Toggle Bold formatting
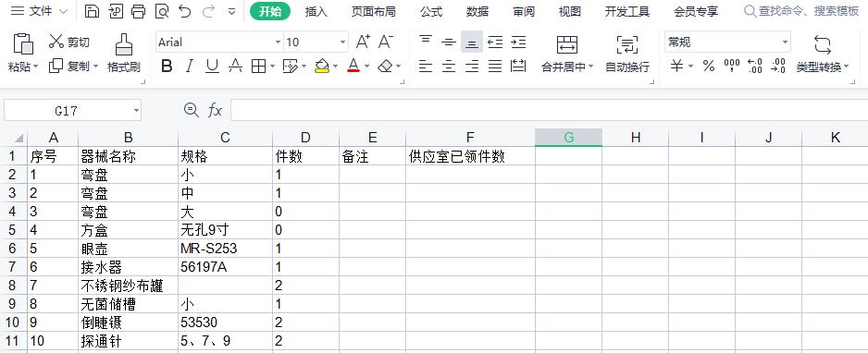This screenshot has width=868, height=353. point(166,67)
